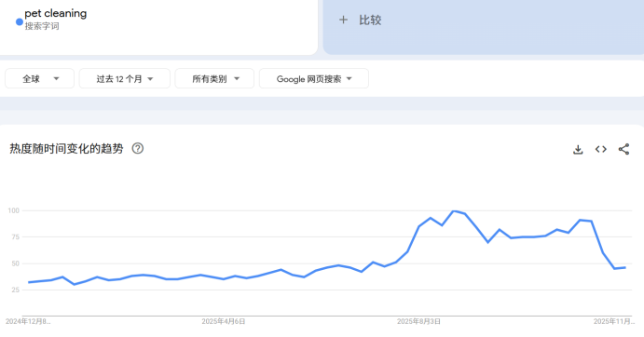Click the 2024年12月8 date label
The image size is (644, 337).
28,321
